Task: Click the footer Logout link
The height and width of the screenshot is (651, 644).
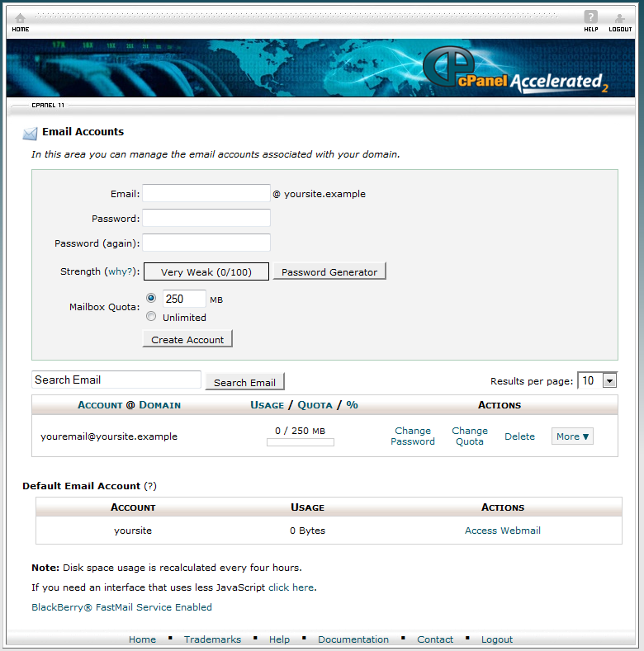Action: click(497, 639)
